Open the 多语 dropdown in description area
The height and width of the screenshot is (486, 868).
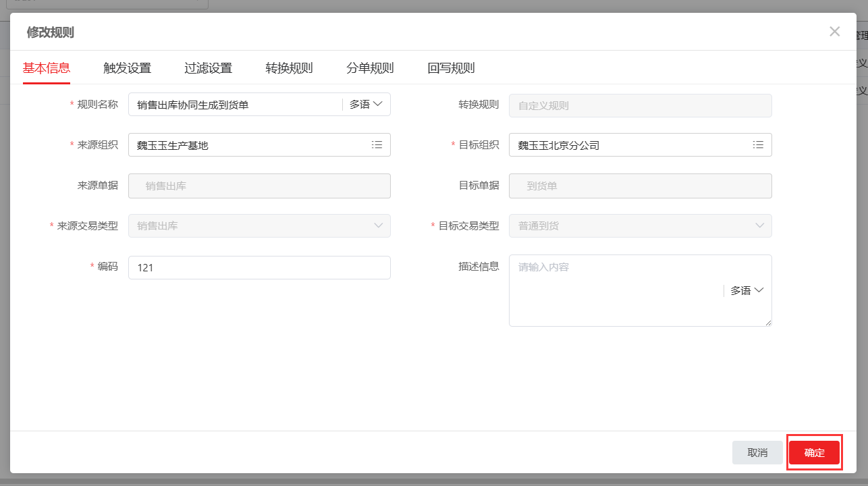[x=746, y=290]
